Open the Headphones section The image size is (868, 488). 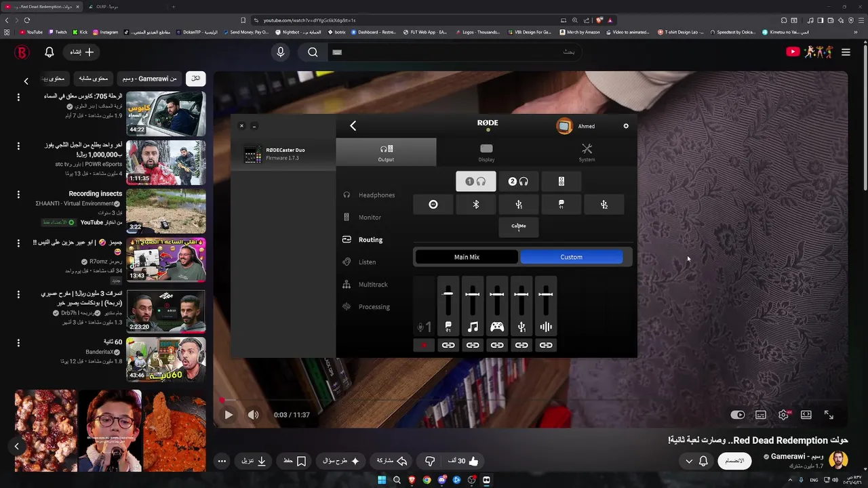click(x=369, y=195)
